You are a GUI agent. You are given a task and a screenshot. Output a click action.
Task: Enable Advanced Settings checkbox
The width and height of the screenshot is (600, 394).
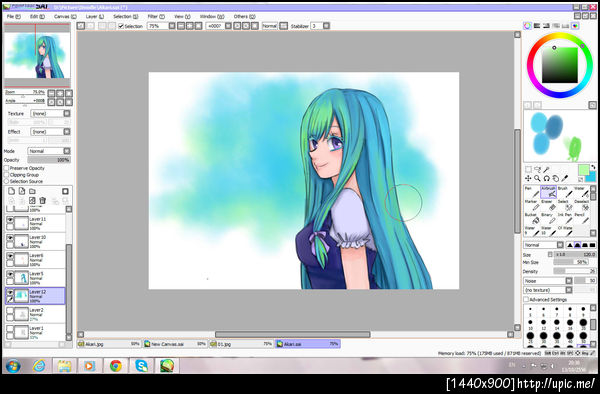click(526, 300)
